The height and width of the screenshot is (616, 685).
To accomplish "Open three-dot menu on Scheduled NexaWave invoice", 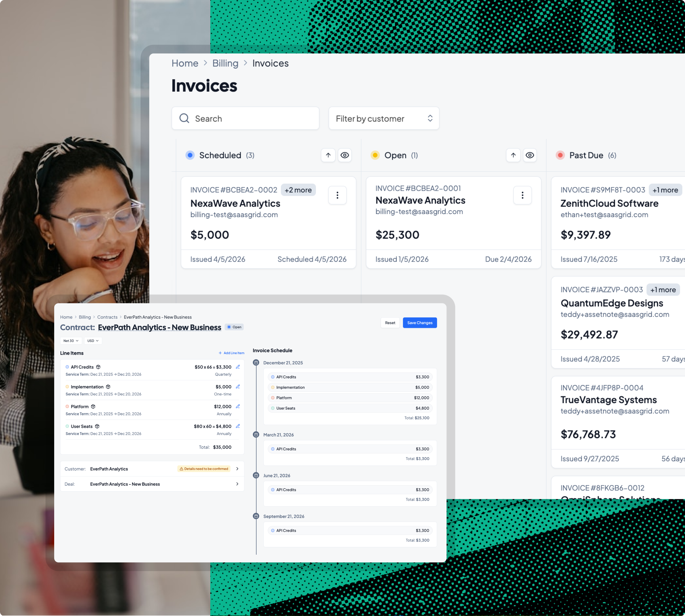I will (x=337, y=195).
